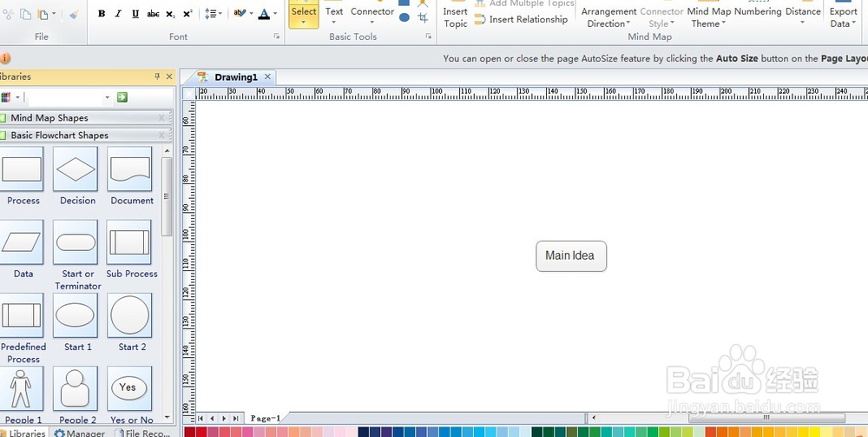Open the font color dropdown arrow

coord(275,14)
